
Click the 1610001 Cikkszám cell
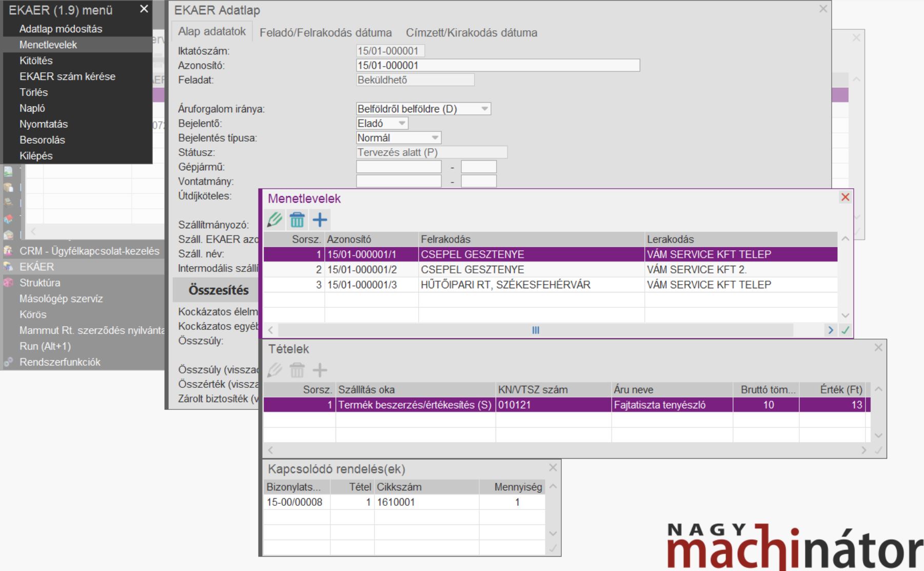tap(426, 502)
